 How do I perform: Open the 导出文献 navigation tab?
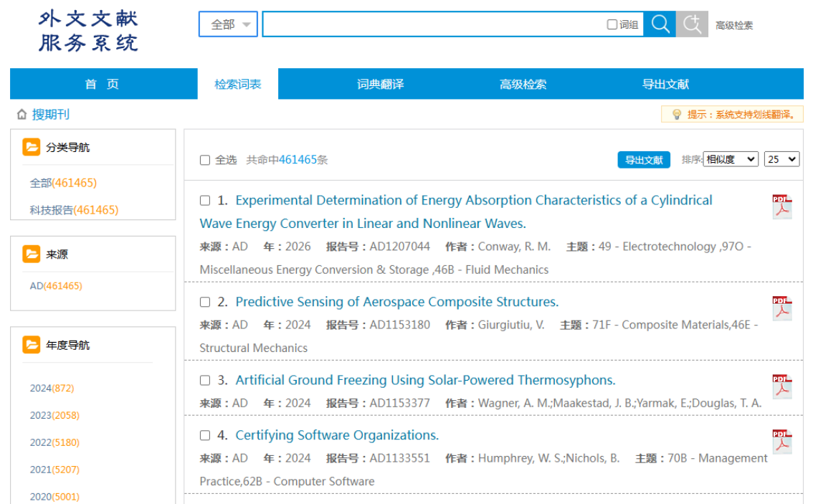click(x=665, y=84)
